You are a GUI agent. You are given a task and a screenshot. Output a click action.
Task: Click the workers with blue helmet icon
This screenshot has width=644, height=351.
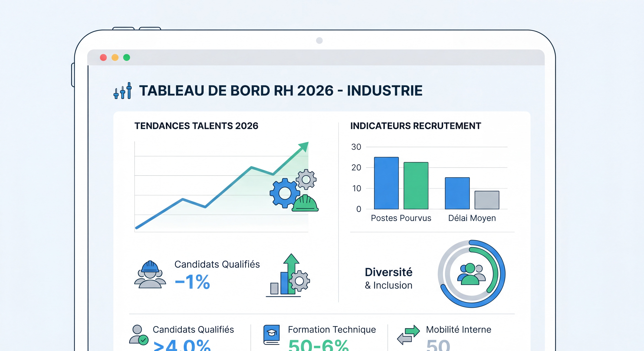point(150,274)
